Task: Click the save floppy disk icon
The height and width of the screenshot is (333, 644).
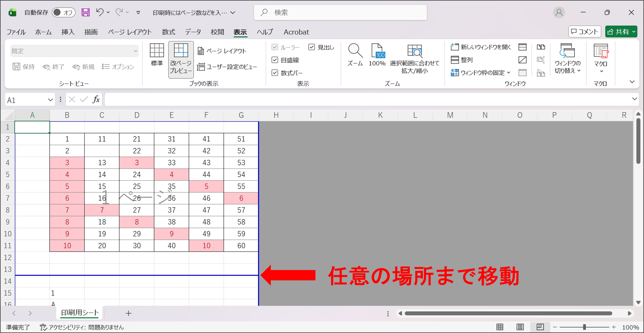Action: tap(86, 12)
